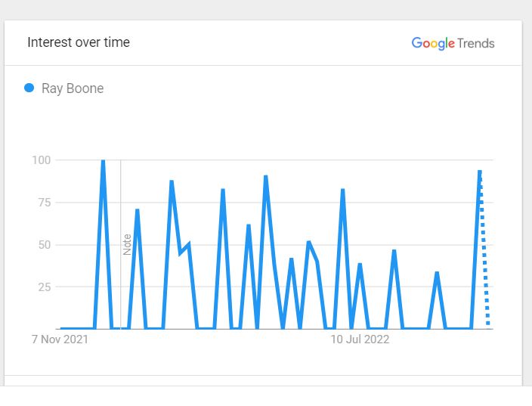The height and width of the screenshot is (406, 532).
Task: Click the dotted partial-data line segment
Action: (484, 251)
